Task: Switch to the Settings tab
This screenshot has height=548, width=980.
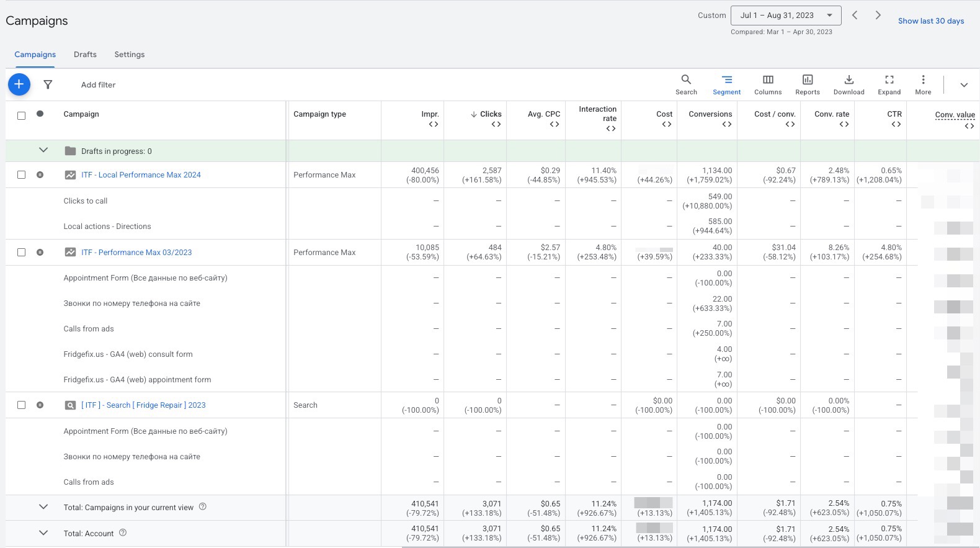Action: click(129, 55)
